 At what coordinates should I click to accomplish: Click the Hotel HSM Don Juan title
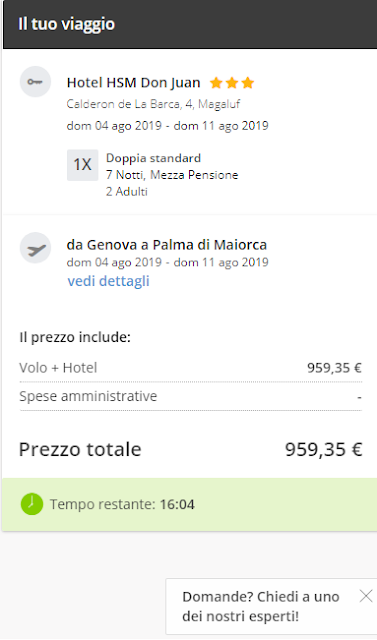pyautogui.click(x=133, y=83)
